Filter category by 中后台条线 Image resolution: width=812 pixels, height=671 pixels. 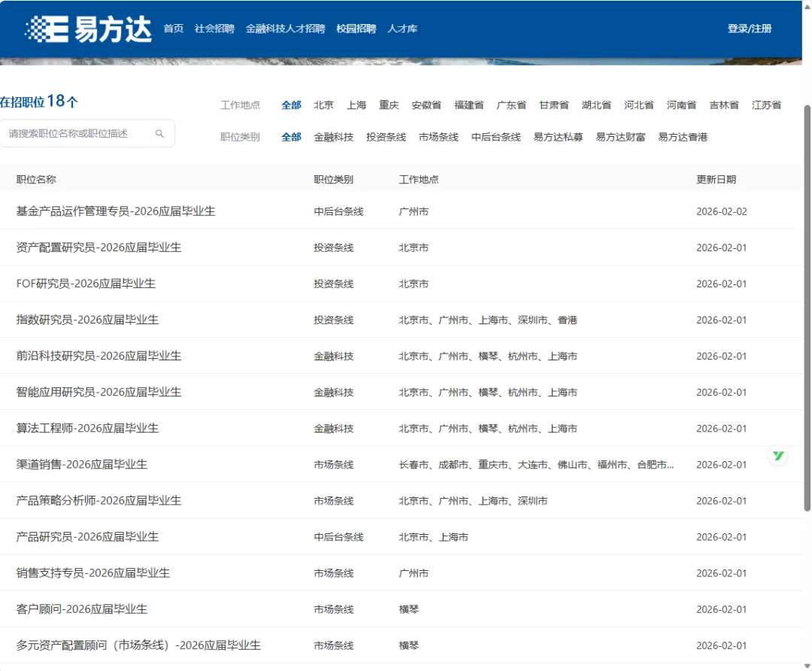[495, 138]
